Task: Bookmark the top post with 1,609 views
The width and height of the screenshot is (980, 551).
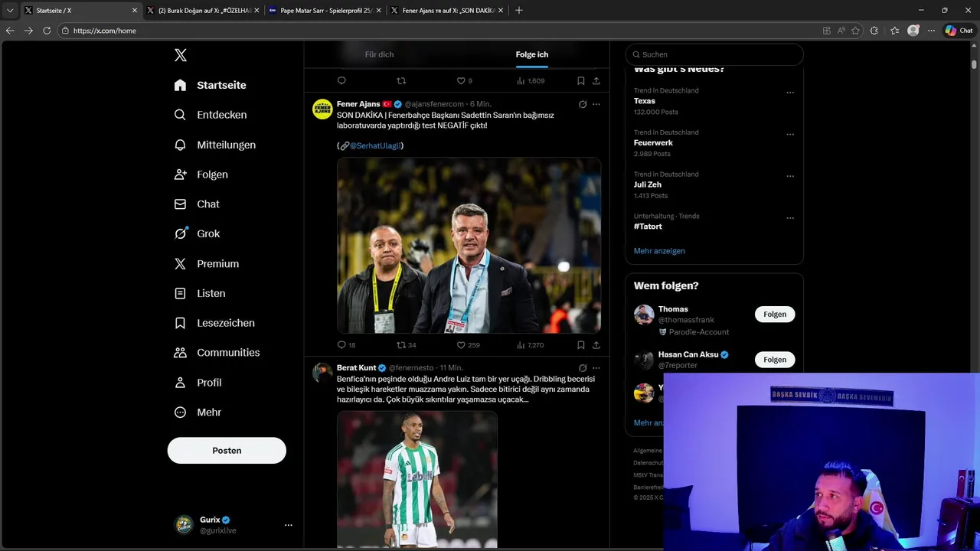Action: (580, 80)
